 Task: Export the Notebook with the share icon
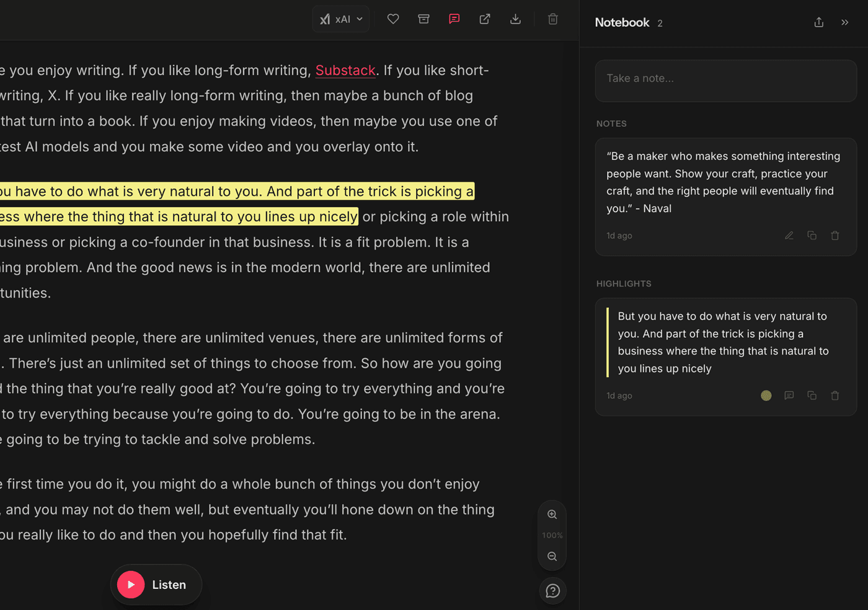tap(819, 22)
